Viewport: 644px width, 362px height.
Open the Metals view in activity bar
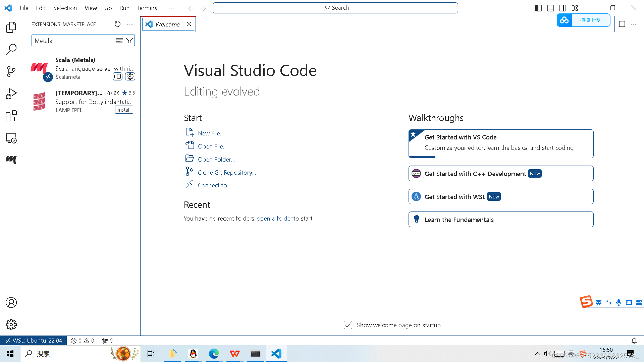tap(11, 160)
